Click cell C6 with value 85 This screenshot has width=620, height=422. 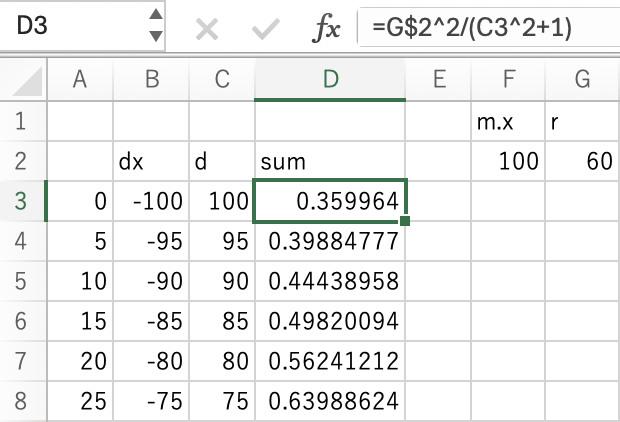(x=222, y=321)
